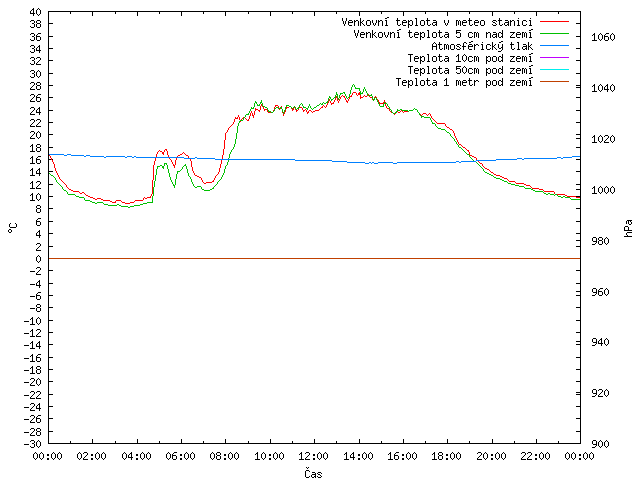Viewport: 640px width, 480px height.
Task: Click the orange-brown legend line sample
Action: tap(554, 82)
